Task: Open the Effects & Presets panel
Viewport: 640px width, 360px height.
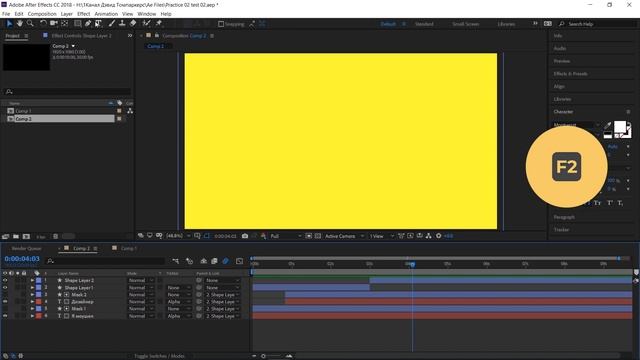Action: pos(570,74)
